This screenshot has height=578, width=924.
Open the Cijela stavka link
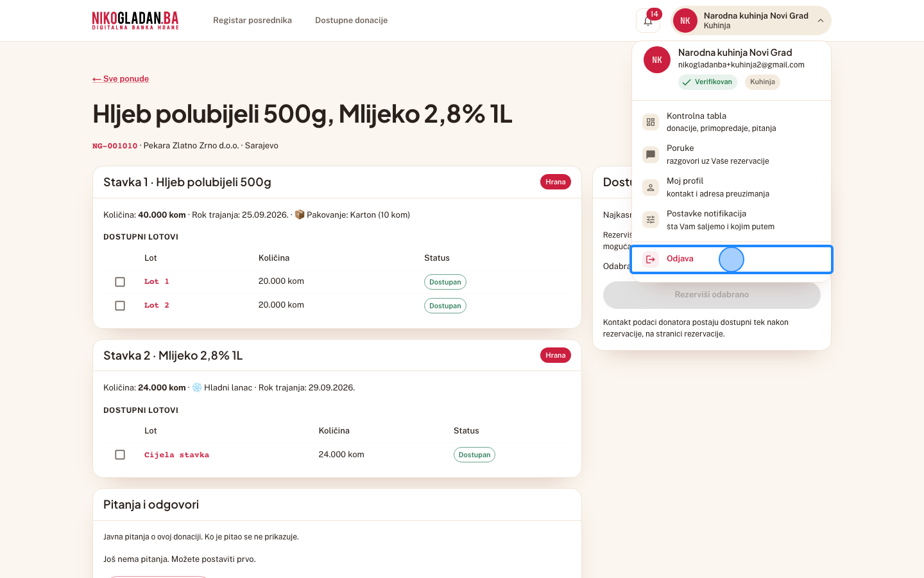pyautogui.click(x=176, y=455)
